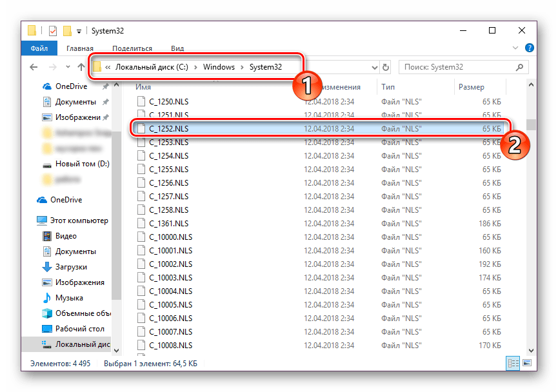
Task: Open the Файл menu
Action: pos(39,48)
